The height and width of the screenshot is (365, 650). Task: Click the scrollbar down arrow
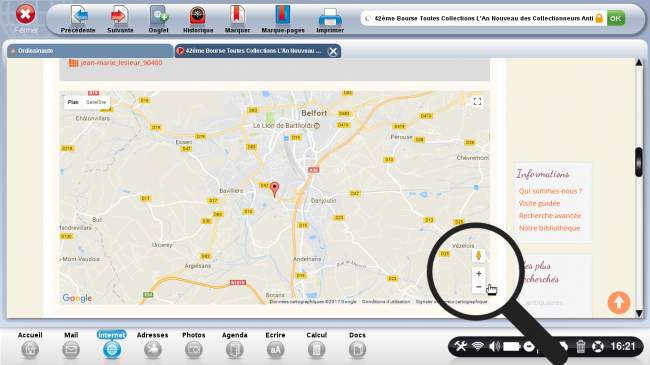[x=639, y=313]
